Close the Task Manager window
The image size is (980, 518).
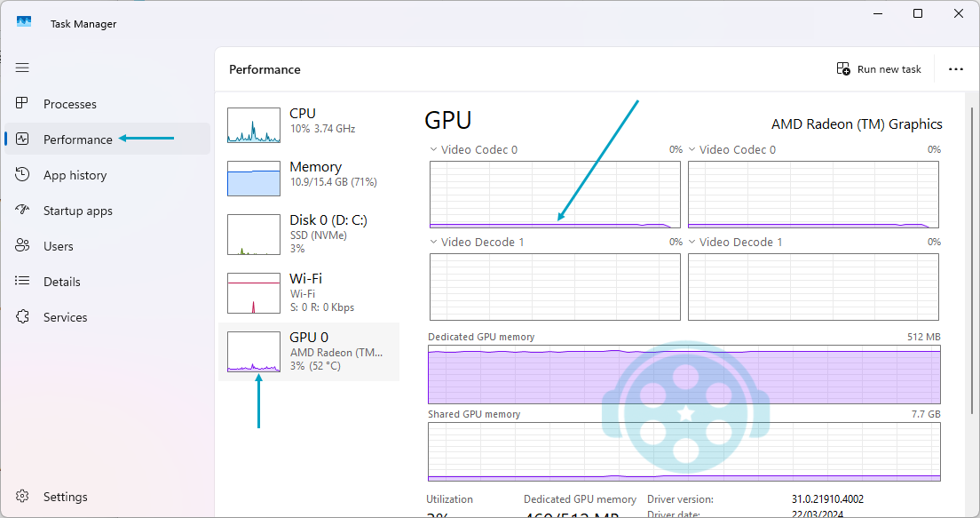click(958, 13)
